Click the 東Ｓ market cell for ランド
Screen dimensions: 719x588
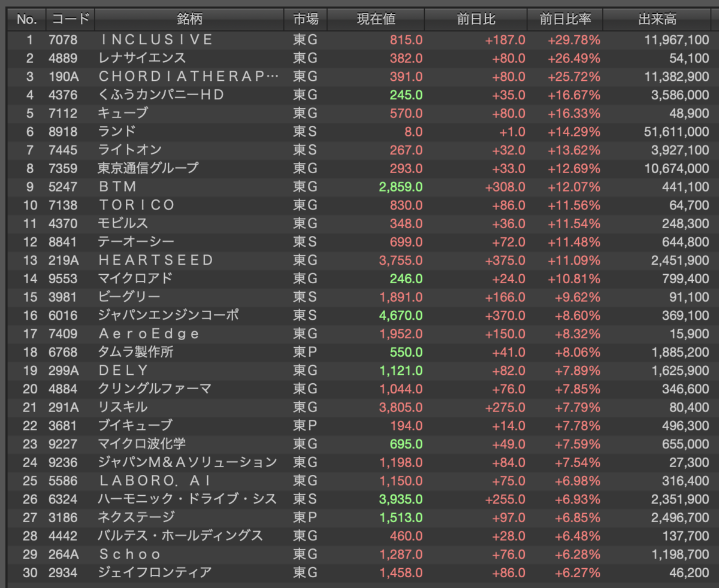pos(305,132)
